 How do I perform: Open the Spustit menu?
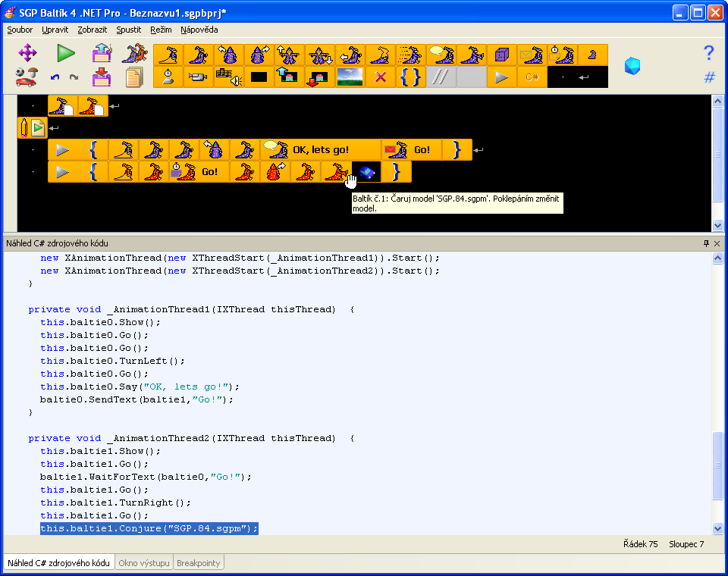tap(129, 30)
